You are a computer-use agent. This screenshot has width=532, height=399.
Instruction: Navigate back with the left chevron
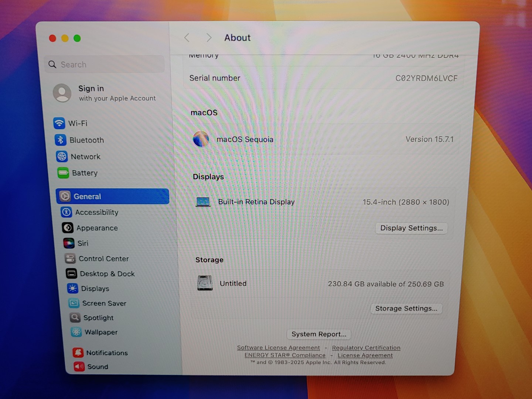tap(187, 38)
